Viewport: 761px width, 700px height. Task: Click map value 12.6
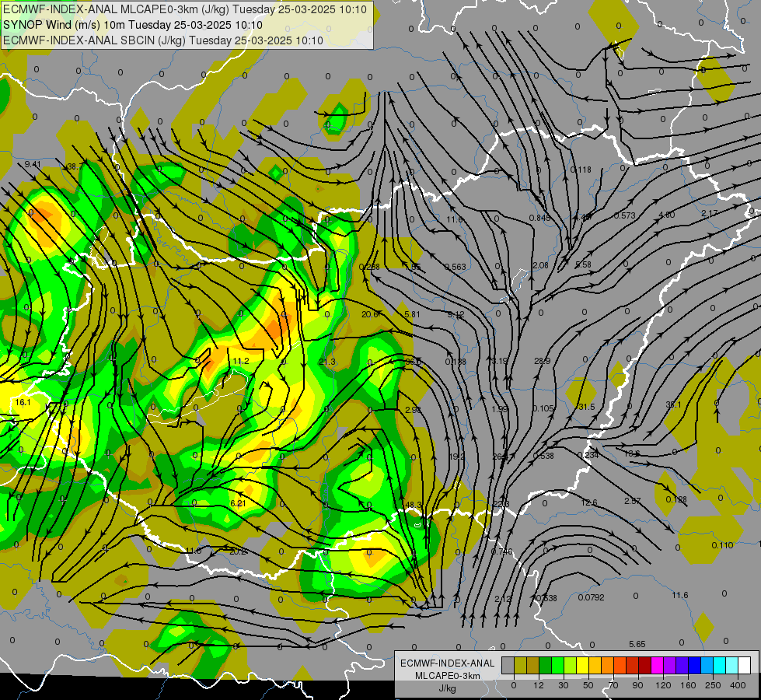(588, 502)
